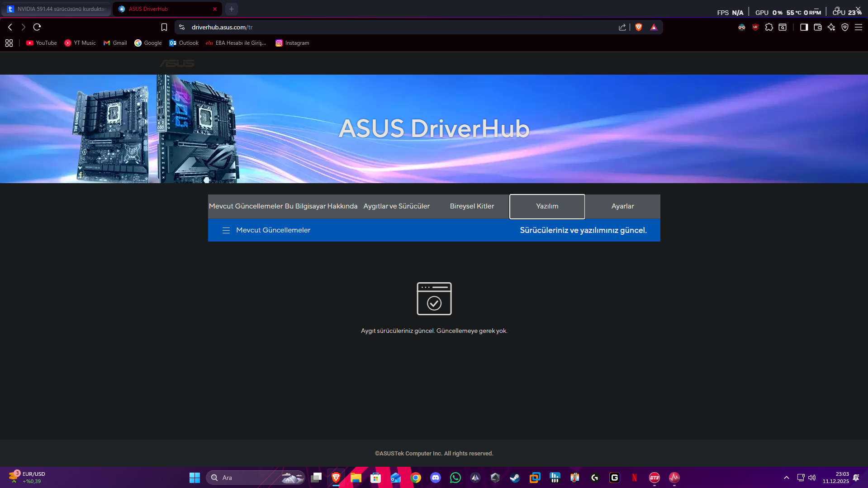Image resolution: width=868 pixels, height=488 pixels.
Task: Open WhatsApp from the taskbar
Action: tap(455, 478)
